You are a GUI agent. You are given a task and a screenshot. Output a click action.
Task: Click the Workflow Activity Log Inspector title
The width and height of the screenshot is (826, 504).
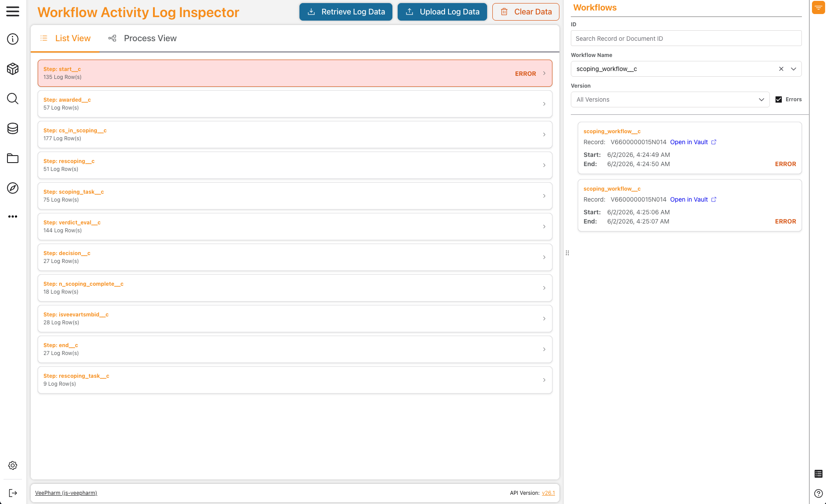tap(138, 12)
